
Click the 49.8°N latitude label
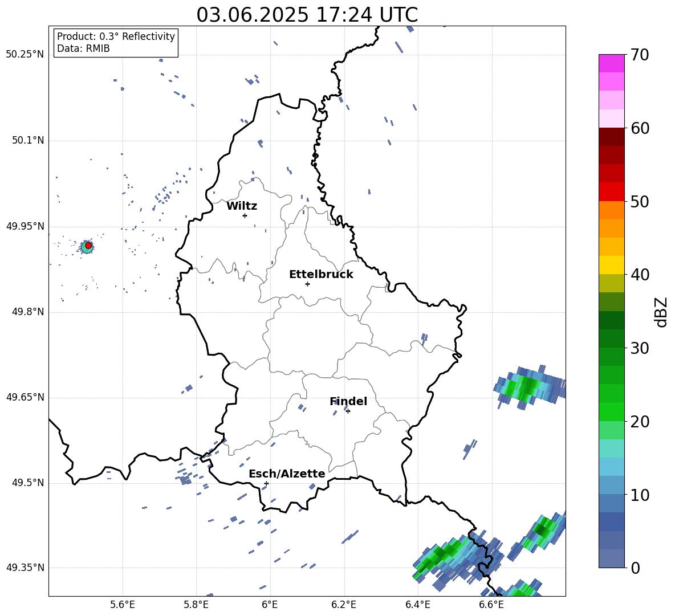[x=27, y=312]
